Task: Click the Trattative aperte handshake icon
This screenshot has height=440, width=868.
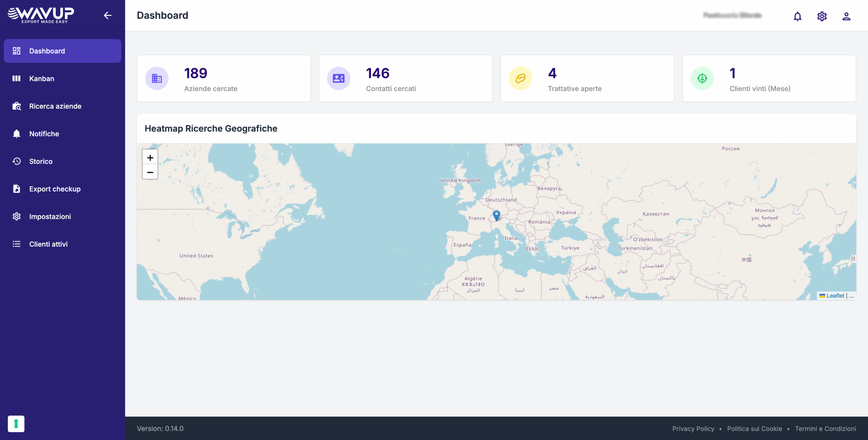Action: 520,79
